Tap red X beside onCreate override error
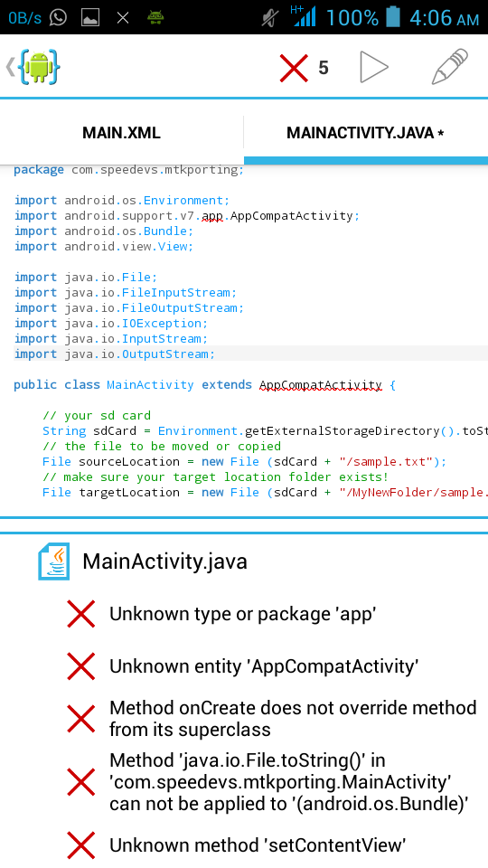Screen dimensions: 488x868 (x=80, y=719)
